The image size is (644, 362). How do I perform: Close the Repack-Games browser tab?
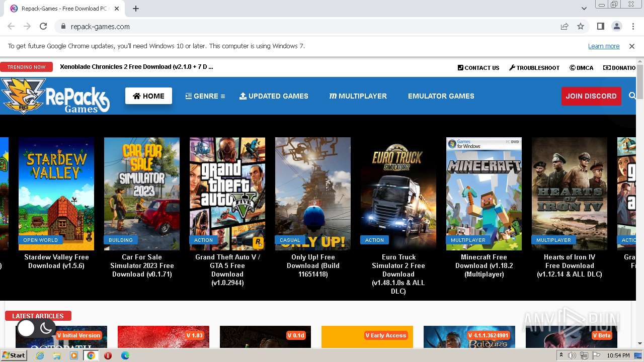click(x=117, y=9)
